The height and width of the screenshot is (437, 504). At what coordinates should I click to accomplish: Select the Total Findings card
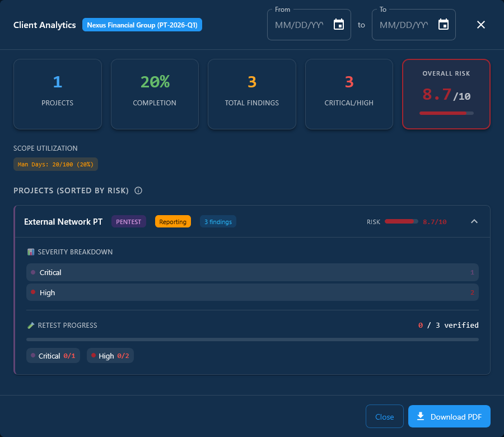[252, 94]
